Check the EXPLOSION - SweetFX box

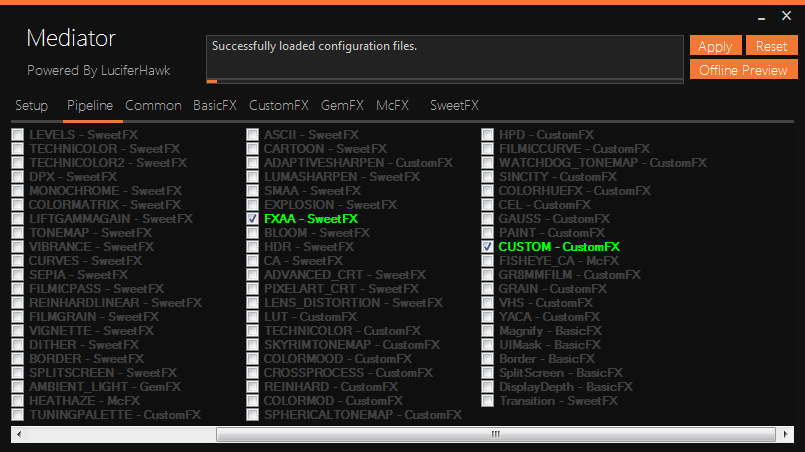coord(253,204)
